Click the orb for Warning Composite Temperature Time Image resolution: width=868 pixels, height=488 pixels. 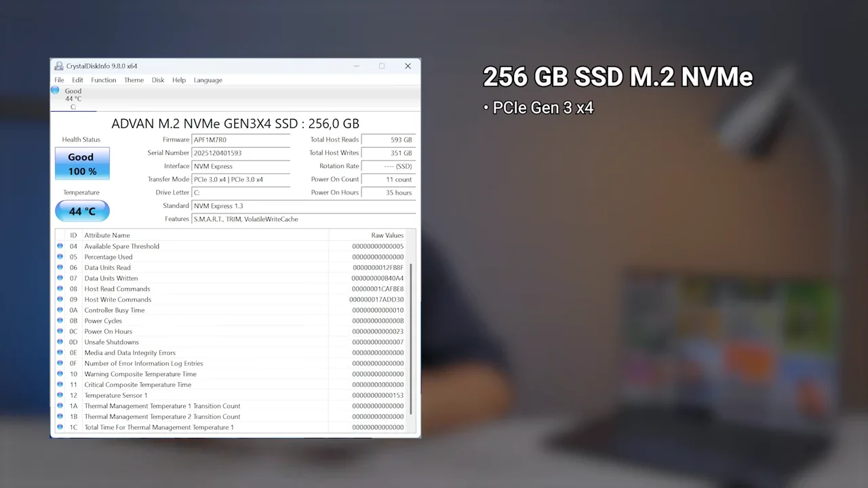[60, 374]
